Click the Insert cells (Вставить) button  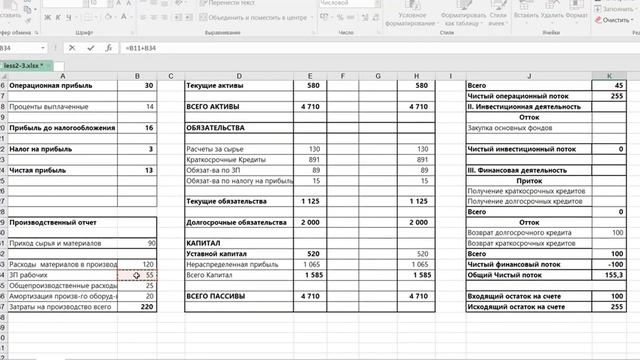click(526, 11)
